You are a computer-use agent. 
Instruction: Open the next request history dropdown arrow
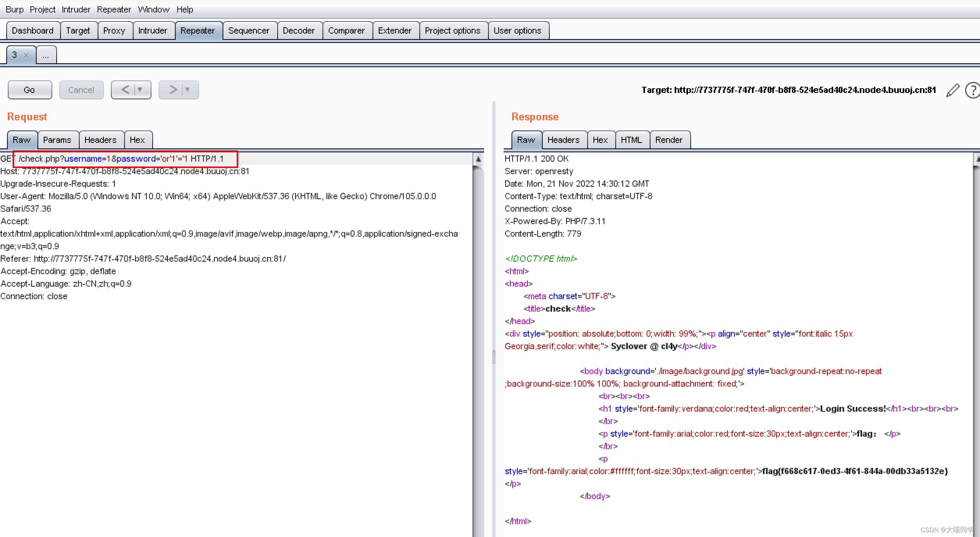pyautogui.click(x=188, y=90)
